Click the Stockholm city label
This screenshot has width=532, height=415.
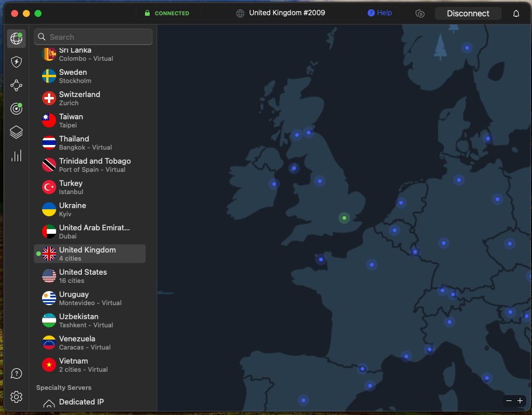click(x=75, y=81)
